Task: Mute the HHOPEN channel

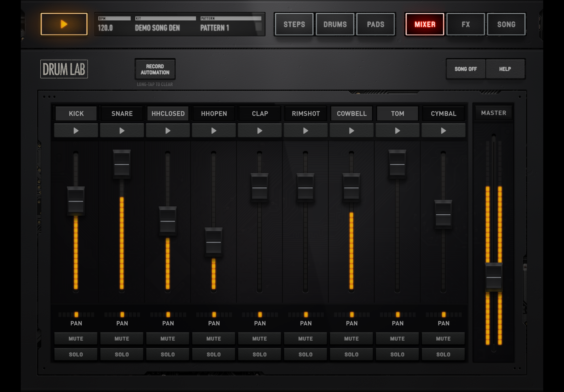Action: point(214,338)
